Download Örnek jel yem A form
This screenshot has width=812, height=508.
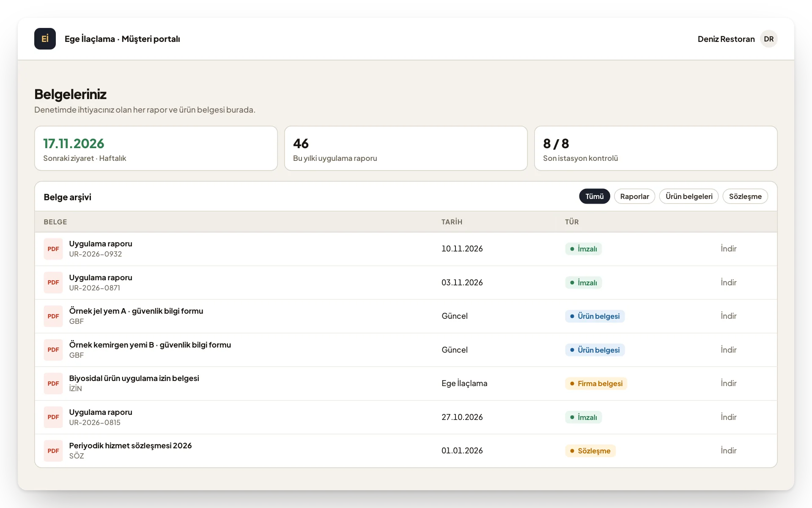click(728, 316)
